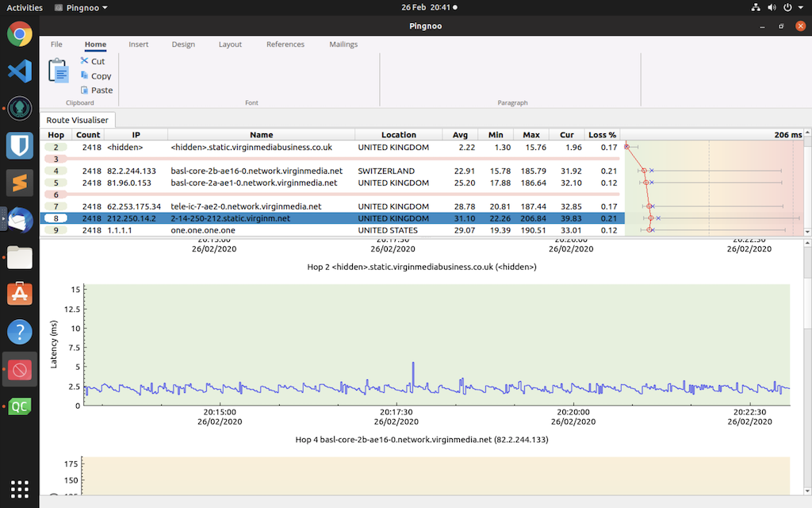The width and height of the screenshot is (812, 508).
Task: Click the 206 ms graph column header
Action: (712, 135)
